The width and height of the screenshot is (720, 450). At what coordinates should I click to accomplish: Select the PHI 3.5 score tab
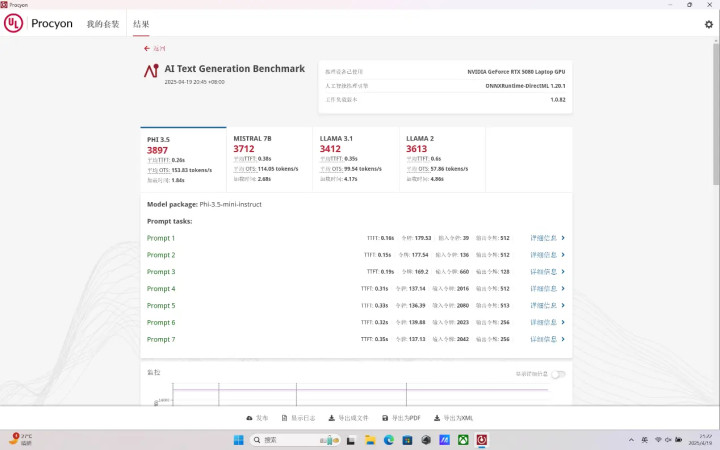click(183, 159)
